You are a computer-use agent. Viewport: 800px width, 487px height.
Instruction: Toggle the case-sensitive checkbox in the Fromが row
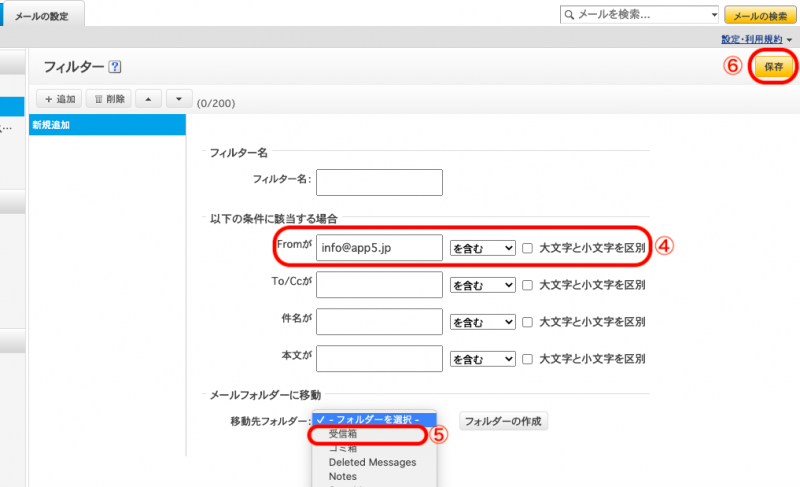(528, 248)
